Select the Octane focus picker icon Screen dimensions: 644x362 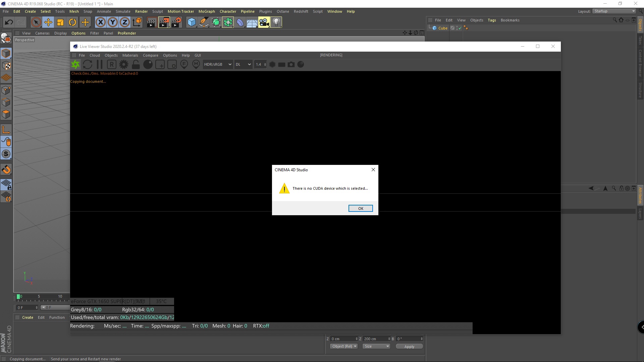[x=184, y=64]
